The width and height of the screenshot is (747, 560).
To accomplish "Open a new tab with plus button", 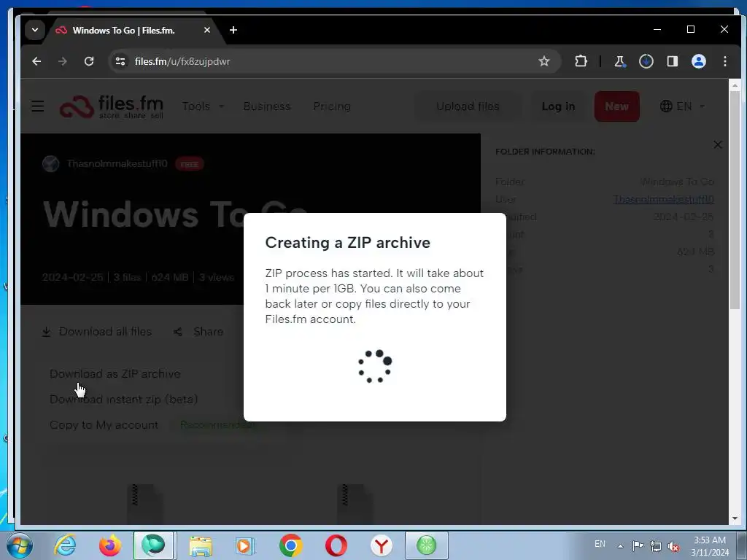I will pos(233,30).
